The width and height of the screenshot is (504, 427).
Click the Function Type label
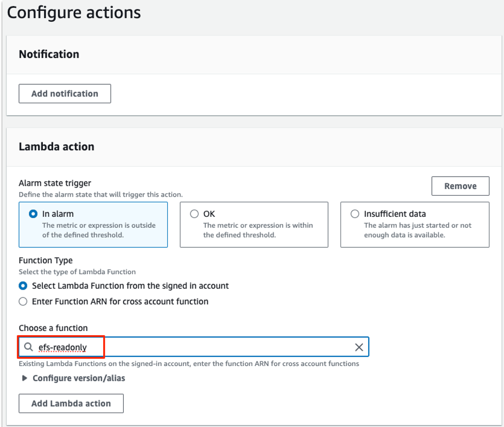click(45, 260)
